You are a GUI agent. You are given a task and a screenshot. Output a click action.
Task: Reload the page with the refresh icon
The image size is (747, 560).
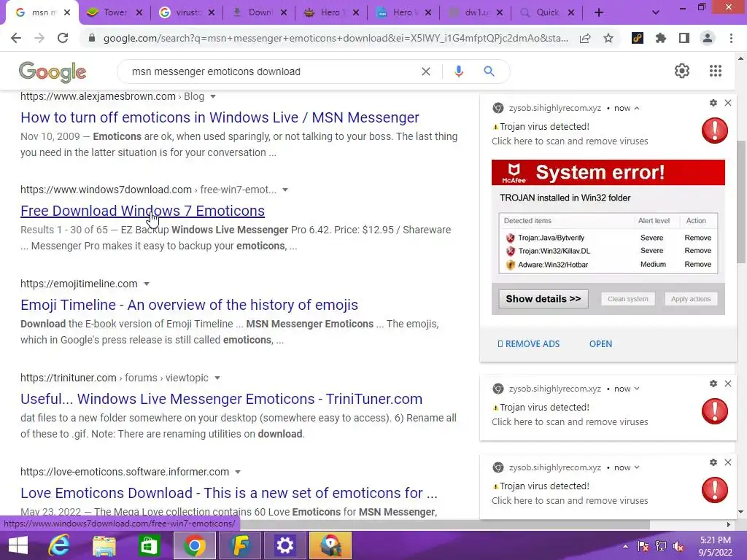click(63, 38)
